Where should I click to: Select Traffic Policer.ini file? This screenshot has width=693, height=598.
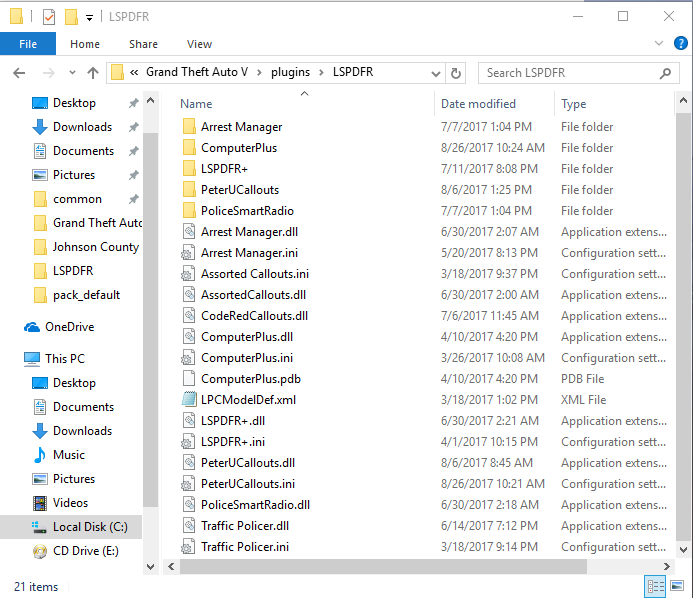coord(245,547)
